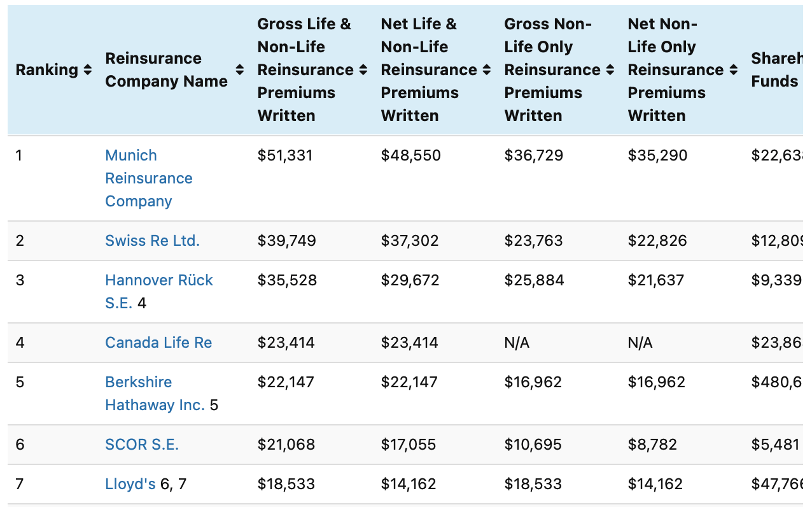Viewport: 812px width, 507px height.
Task: Select Munich Re gross premium $51,331 cell
Action: [x=285, y=155]
